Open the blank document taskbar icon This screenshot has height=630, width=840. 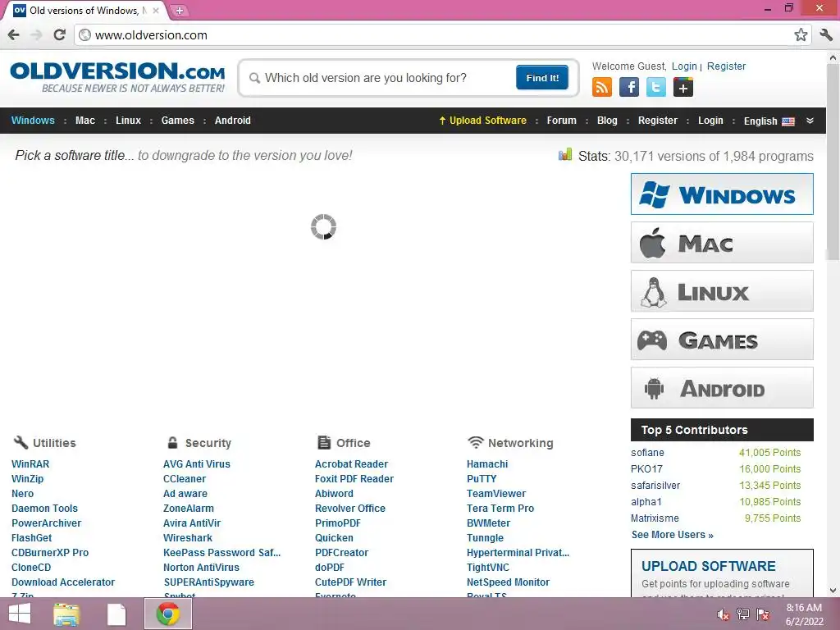click(116, 614)
